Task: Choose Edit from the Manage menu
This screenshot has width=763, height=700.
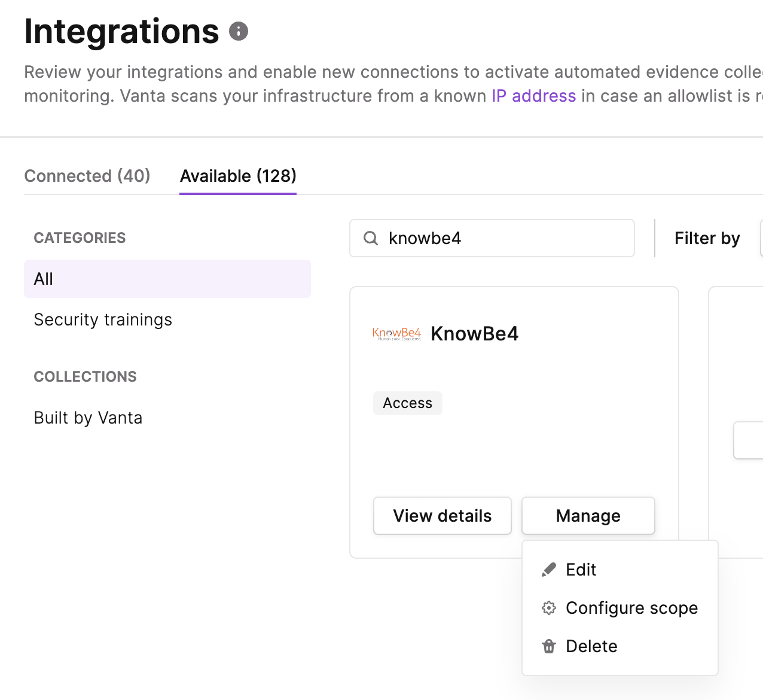Action: pyautogui.click(x=620, y=570)
